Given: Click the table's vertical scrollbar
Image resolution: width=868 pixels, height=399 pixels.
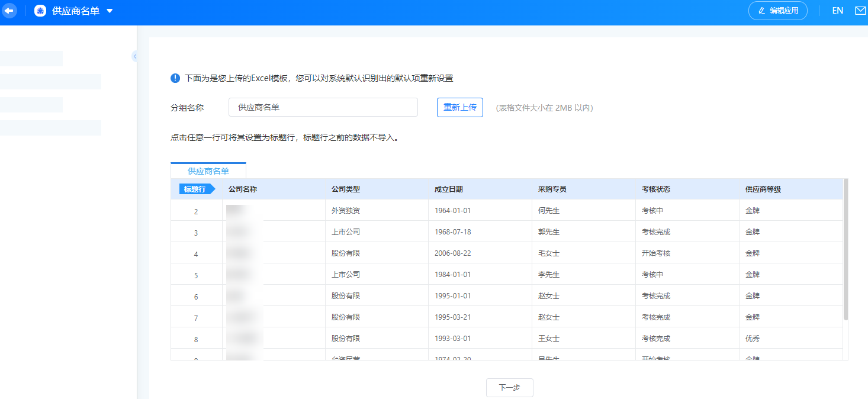Looking at the screenshot, I should (x=846, y=249).
